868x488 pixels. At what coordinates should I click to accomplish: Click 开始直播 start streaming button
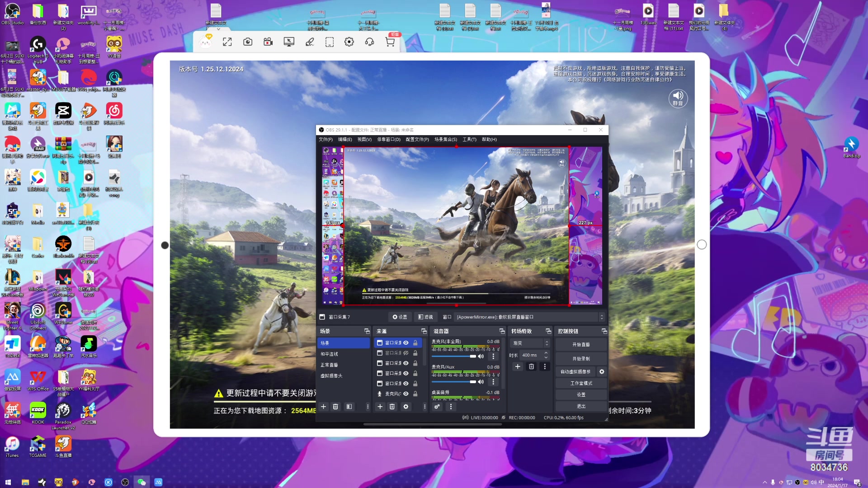pos(581,345)
